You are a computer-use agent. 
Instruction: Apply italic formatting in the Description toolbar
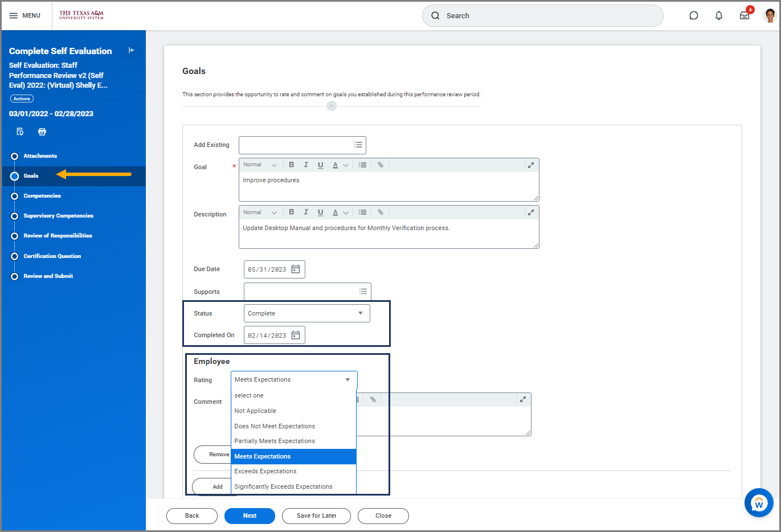pyautogui.click(x=306, y=212)
